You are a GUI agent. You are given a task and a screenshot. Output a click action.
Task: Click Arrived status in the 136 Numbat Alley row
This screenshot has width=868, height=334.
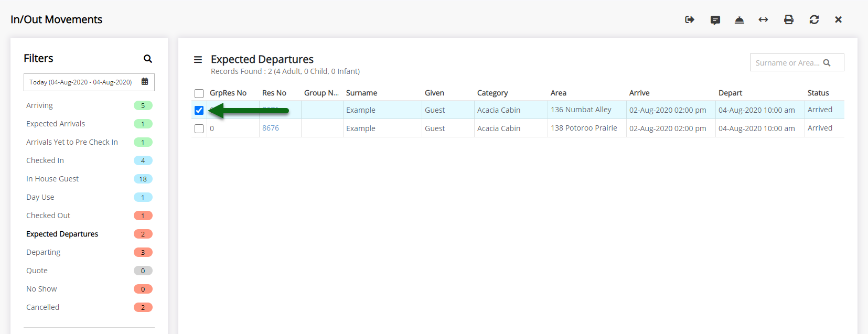point(820,110)
